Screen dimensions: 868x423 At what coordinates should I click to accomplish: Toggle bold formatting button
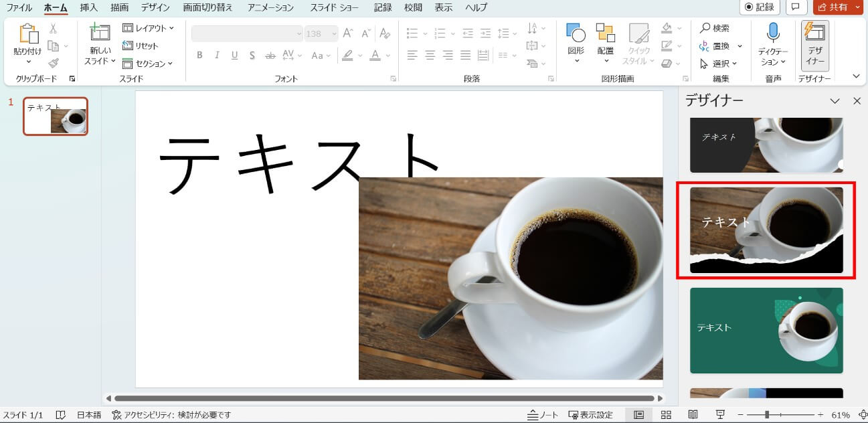pyautogui.click(x=199, y=56)
